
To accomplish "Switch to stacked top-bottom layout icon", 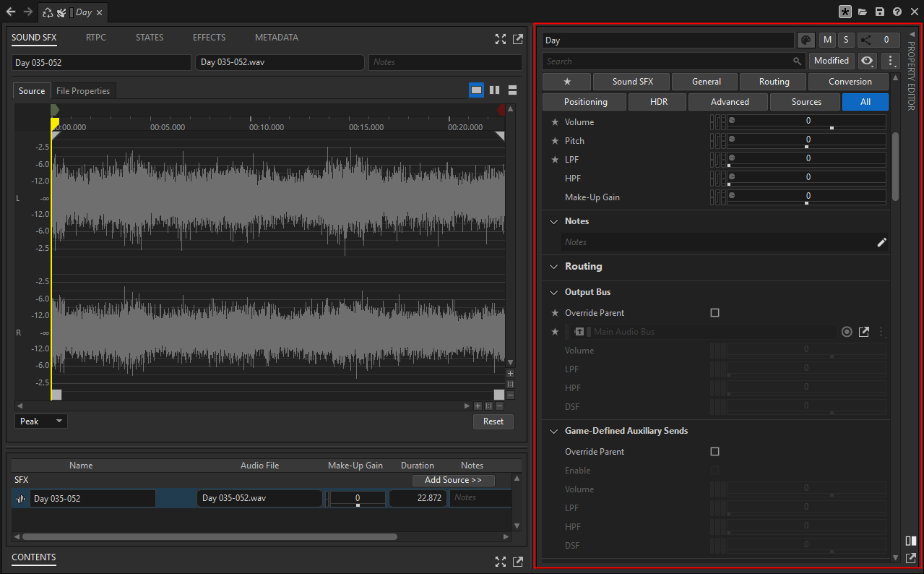I will [513, 90].
